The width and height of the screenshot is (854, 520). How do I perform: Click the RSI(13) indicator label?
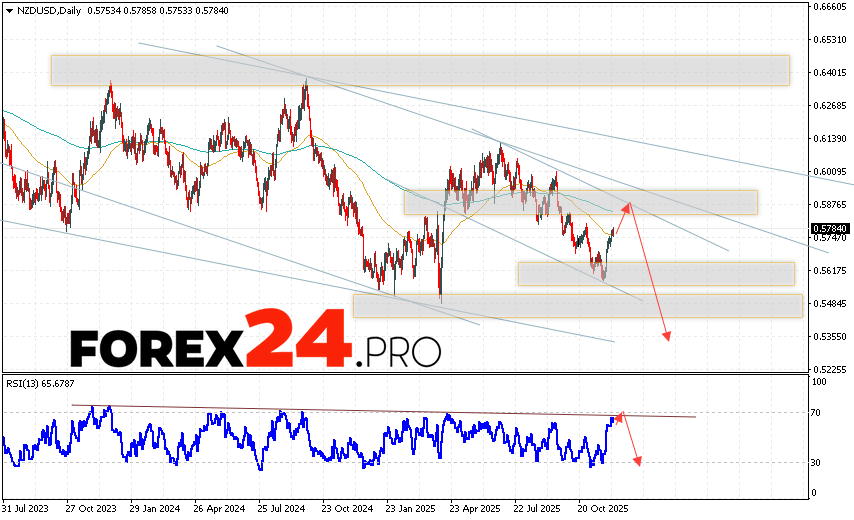(24, 383)
